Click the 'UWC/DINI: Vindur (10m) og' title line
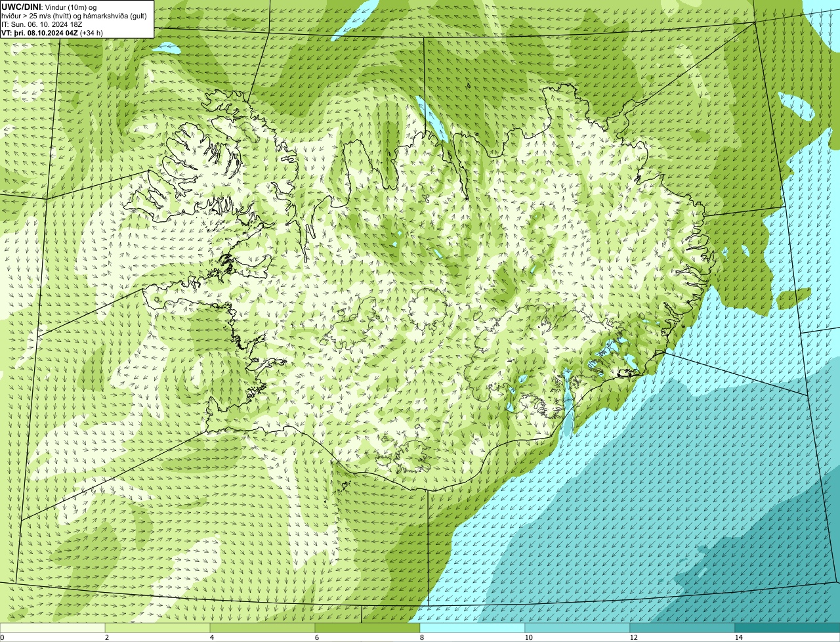 coord(49,7)
